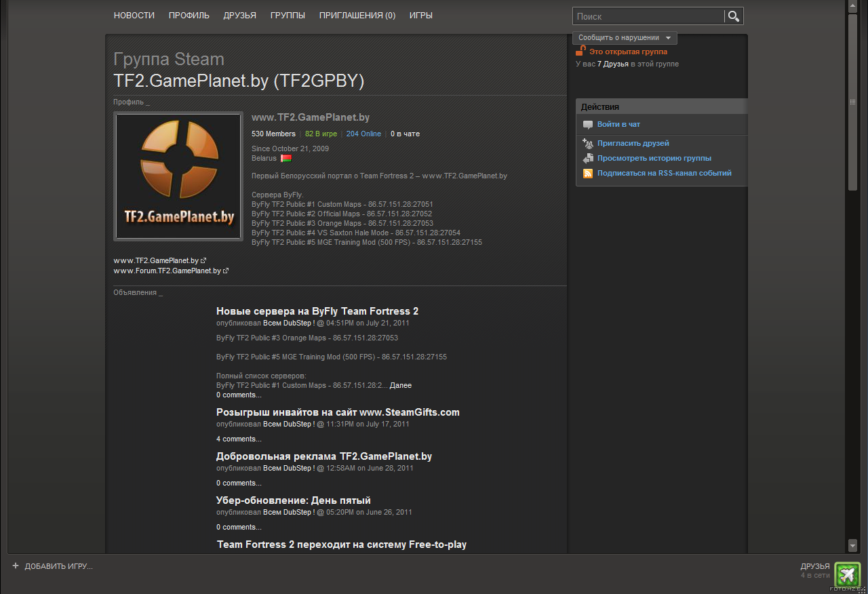Open www.Forum.TF2.GamePlanet.by external link
Image resolution: width=868 pixels, height=594 pixels.
pyautogui.click(x=167, y=271)
